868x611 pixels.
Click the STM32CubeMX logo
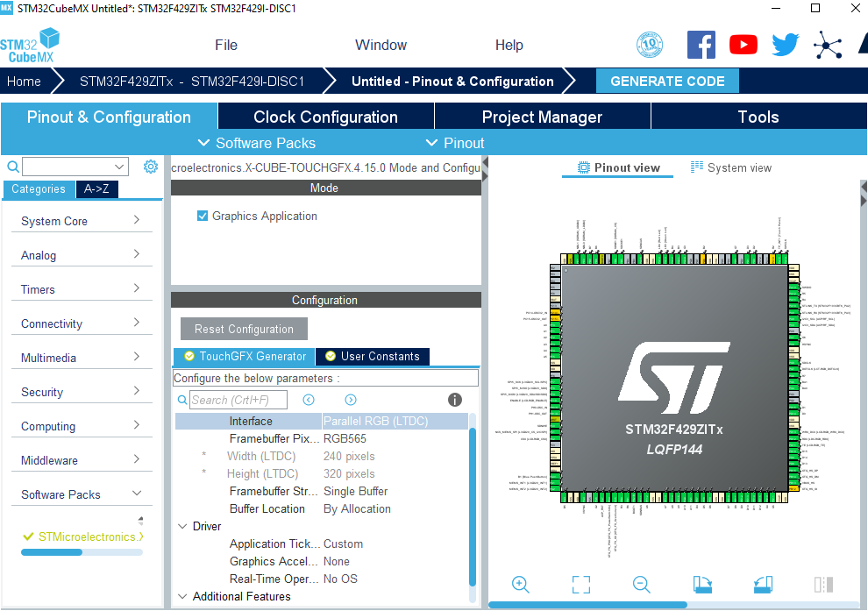[30, 46]
